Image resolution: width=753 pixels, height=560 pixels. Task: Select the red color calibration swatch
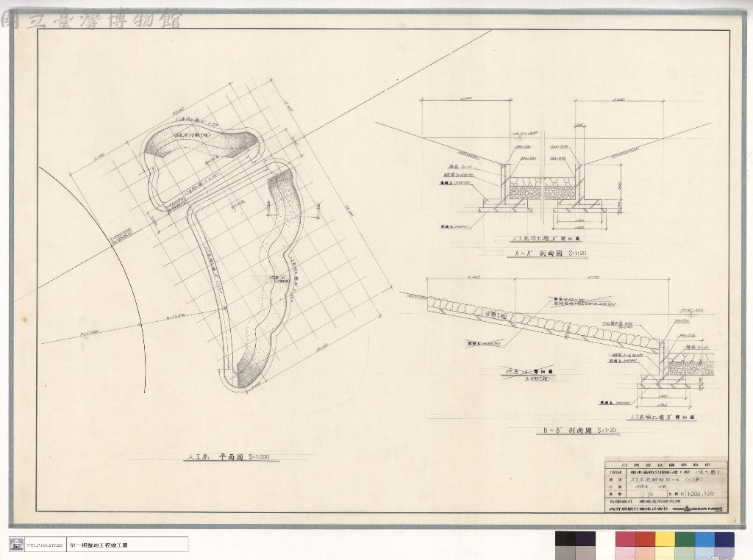pyautogui.click(x=646, y=539)
